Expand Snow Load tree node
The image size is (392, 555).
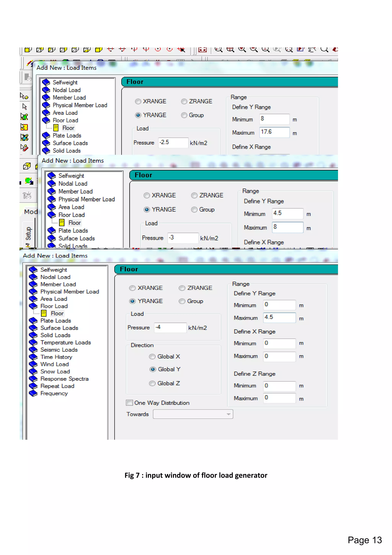click(33, 371)
